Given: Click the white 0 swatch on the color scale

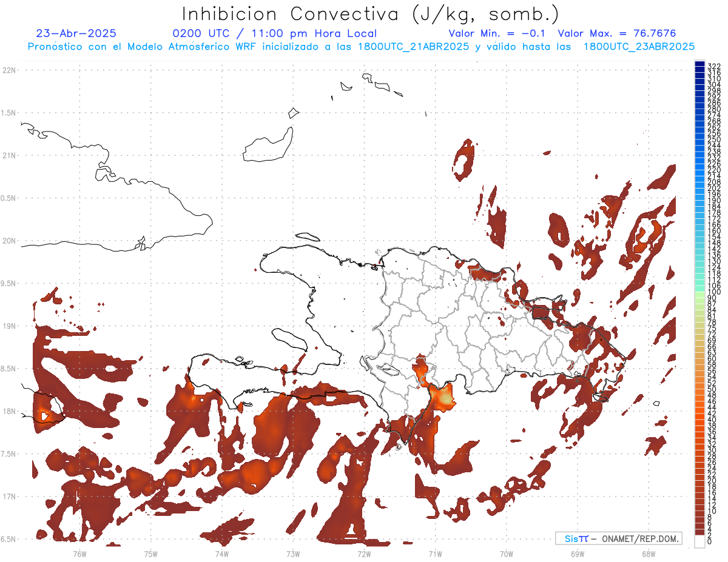Looking at the screenshot, I should click(x=700, y=542).
